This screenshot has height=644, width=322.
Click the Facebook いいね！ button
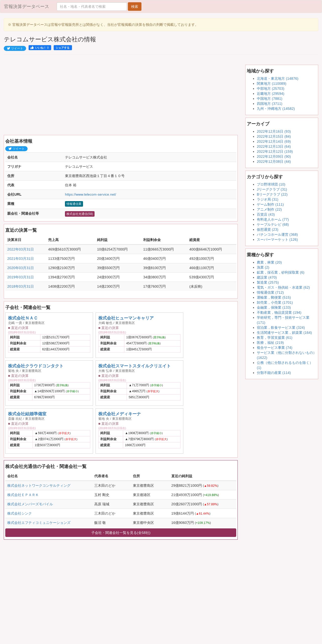[40, 48]
